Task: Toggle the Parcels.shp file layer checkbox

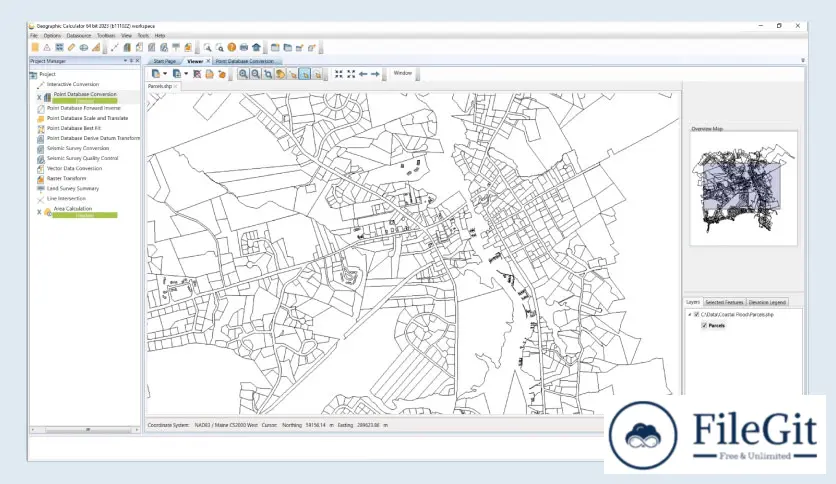Action: [x=696, y=314]
